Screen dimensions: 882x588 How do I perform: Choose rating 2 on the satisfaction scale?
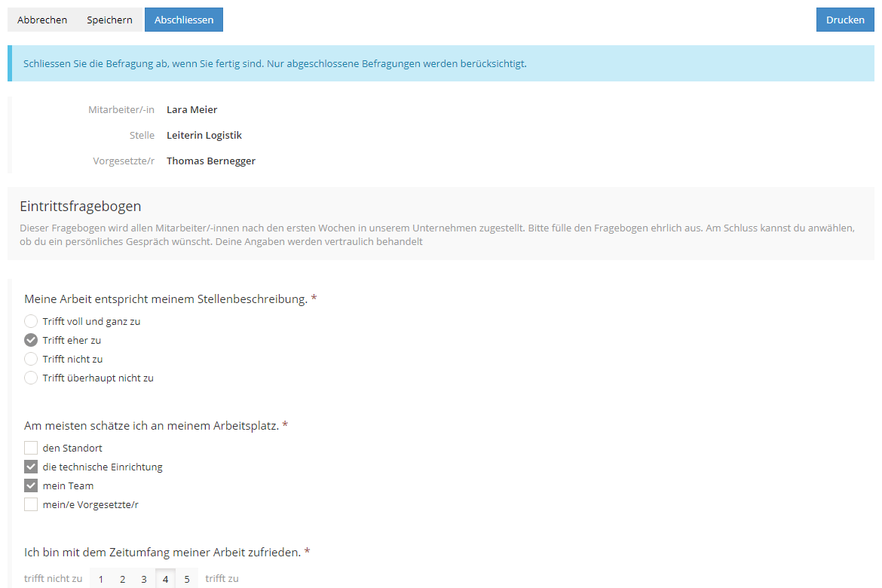[122, 579]
